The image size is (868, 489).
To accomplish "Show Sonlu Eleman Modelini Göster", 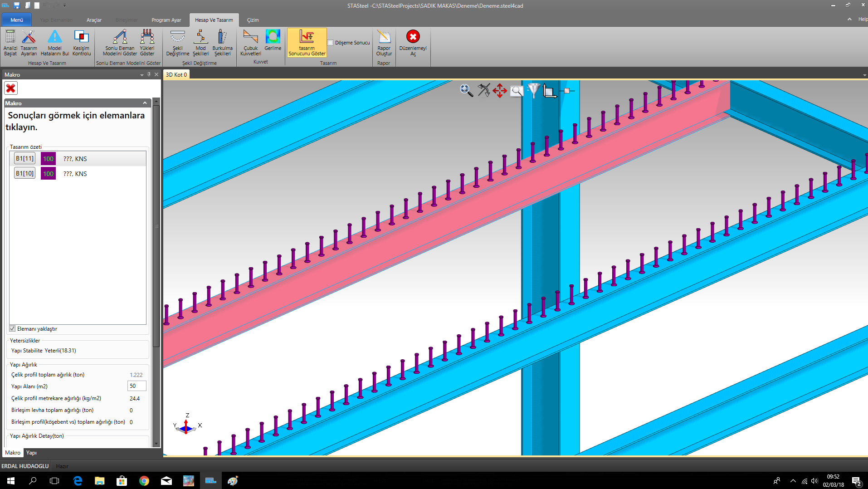I will (x=120, y=42).
